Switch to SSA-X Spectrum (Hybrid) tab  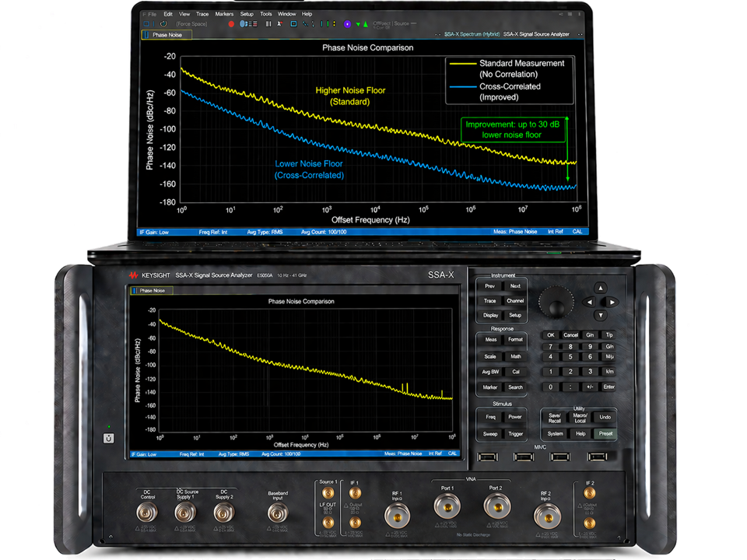pos(472,34)
